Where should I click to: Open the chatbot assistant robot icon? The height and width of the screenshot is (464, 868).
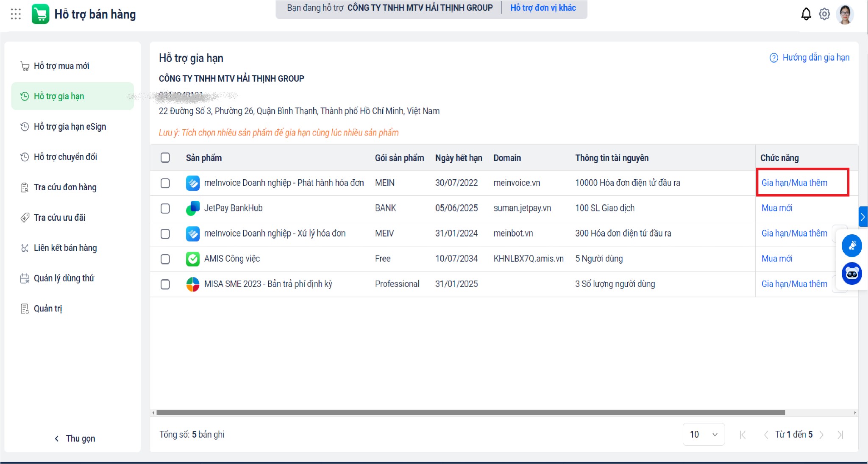click(852, 274)
